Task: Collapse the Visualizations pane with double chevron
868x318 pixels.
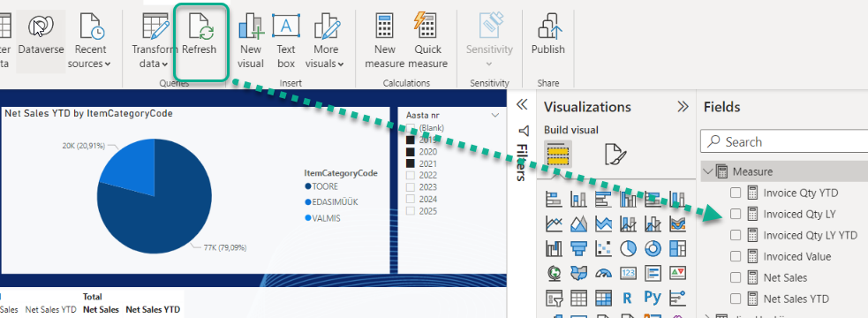Action: (683, 106)
